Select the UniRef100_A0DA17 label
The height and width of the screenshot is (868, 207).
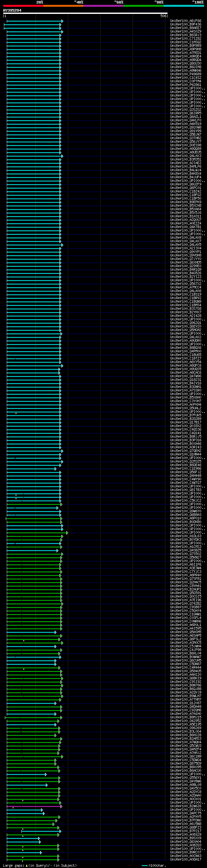[186, 859]
